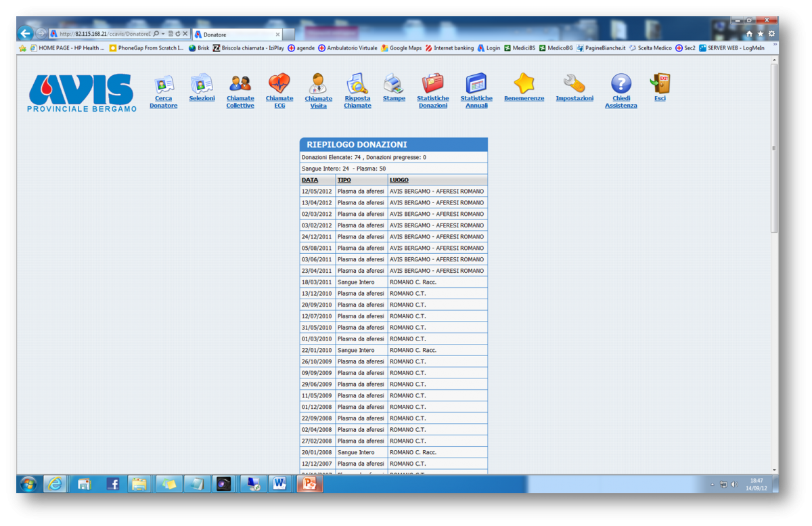The height and width of the screenshot is (526, 812).
Task: Open the Risposta Chiamate magnifier icon
Action: pos(357,83)
